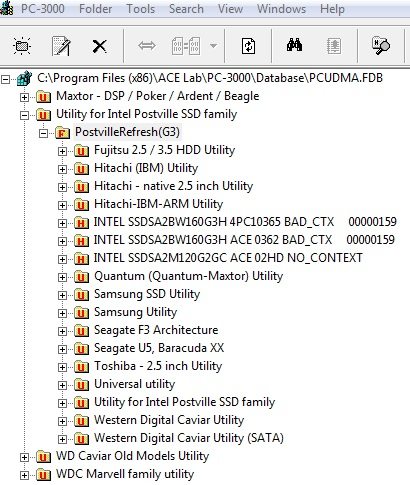The image size is (410, 485).
Task: Expand the WDC Marvell family utility node
Action: pyautogui.click(x=24, y=475)
